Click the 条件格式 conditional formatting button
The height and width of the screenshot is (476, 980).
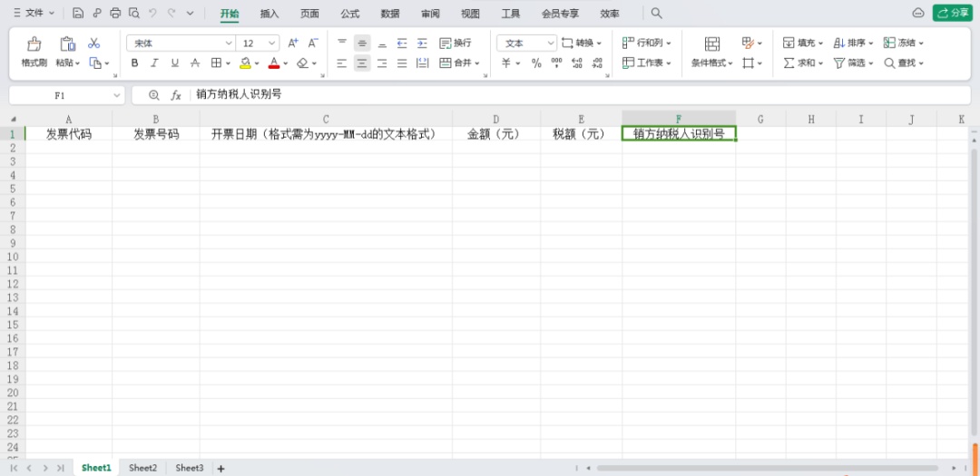(711, 53)
